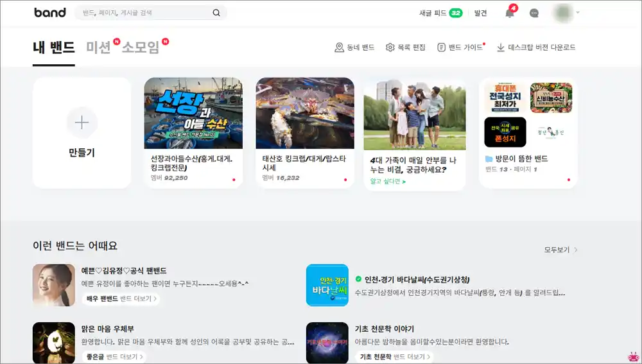Click 모두보기 to view all suggestions

click(x=560, y=249)
